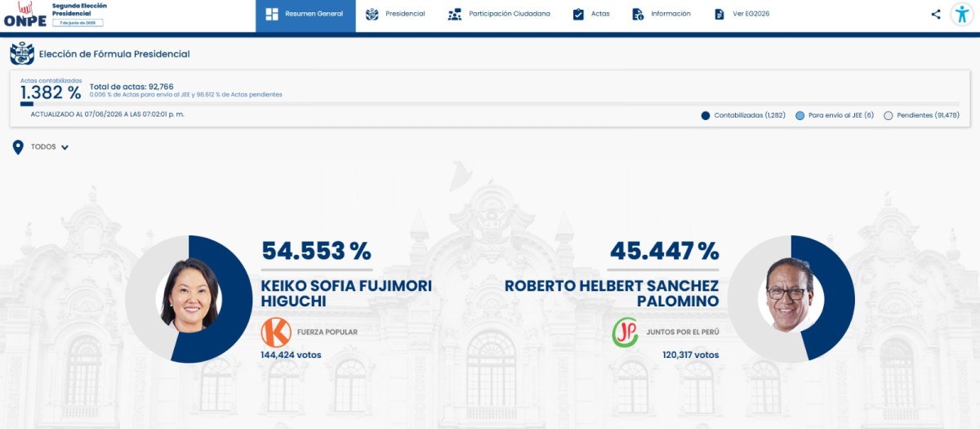Click the location pin icon
Viewport: 980px width, 429px height.
pos(18,147)
